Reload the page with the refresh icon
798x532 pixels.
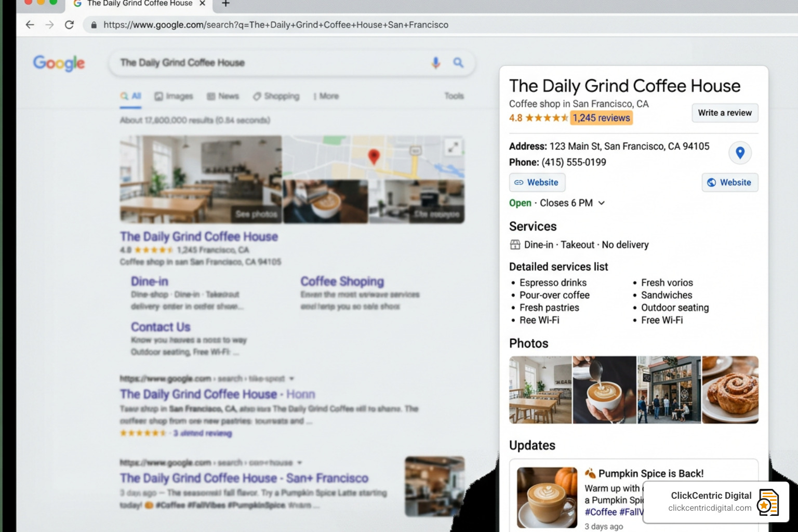click(x=70, y=24)
